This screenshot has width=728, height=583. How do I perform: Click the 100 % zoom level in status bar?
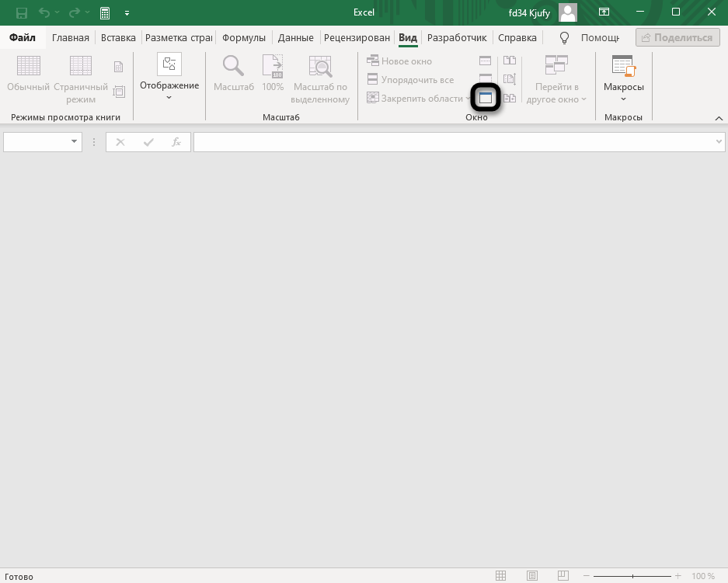703,576
